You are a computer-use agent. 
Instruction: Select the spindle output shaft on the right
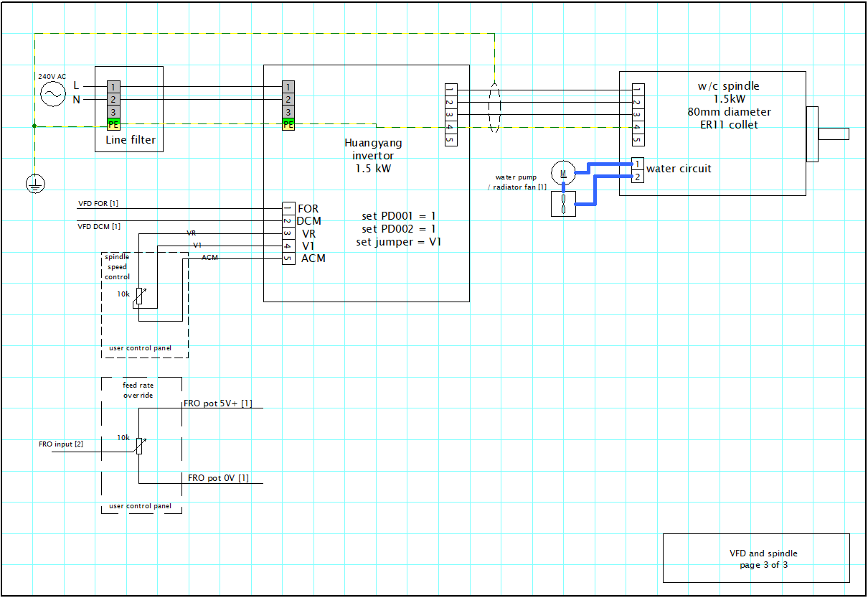pyautogui.click(x=833, y=134)
